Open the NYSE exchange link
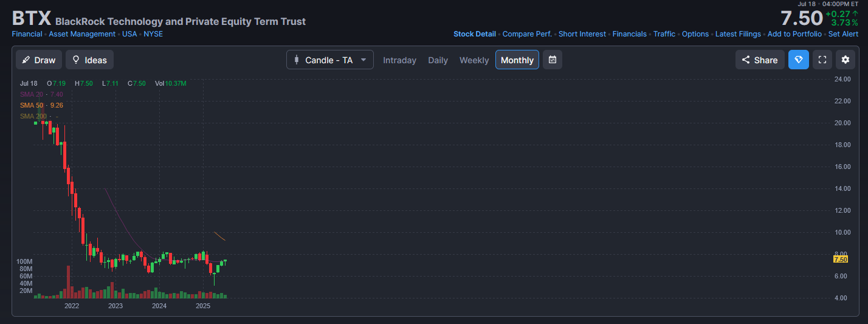 [x=153, y=34]
